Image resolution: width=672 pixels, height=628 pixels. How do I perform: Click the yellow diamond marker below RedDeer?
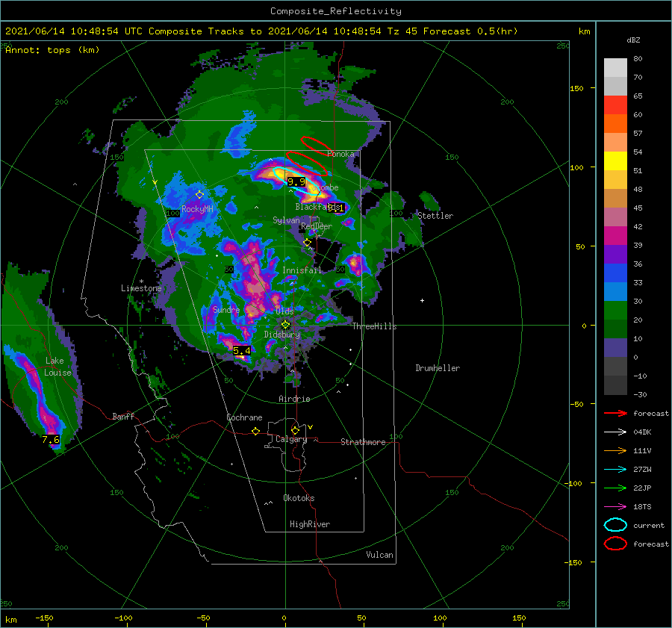pos(307,243)
